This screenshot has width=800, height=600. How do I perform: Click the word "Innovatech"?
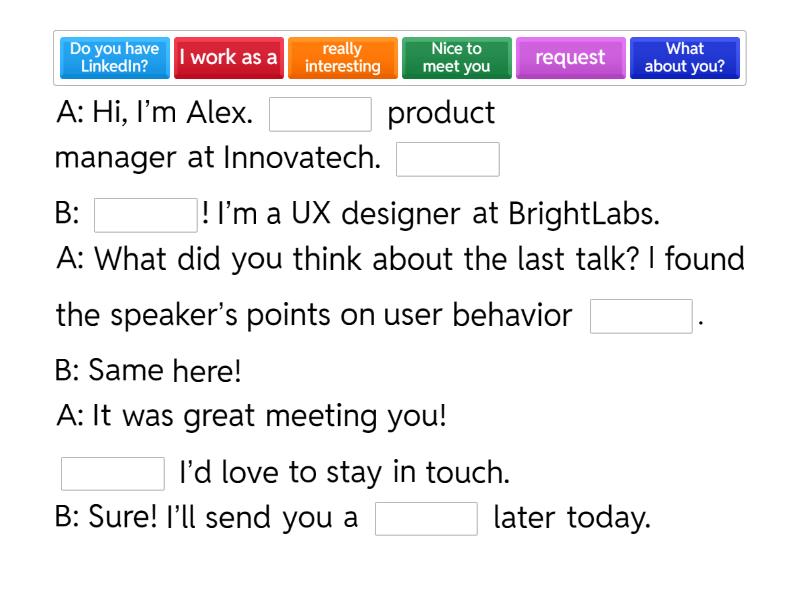click(x=302, y=159)
